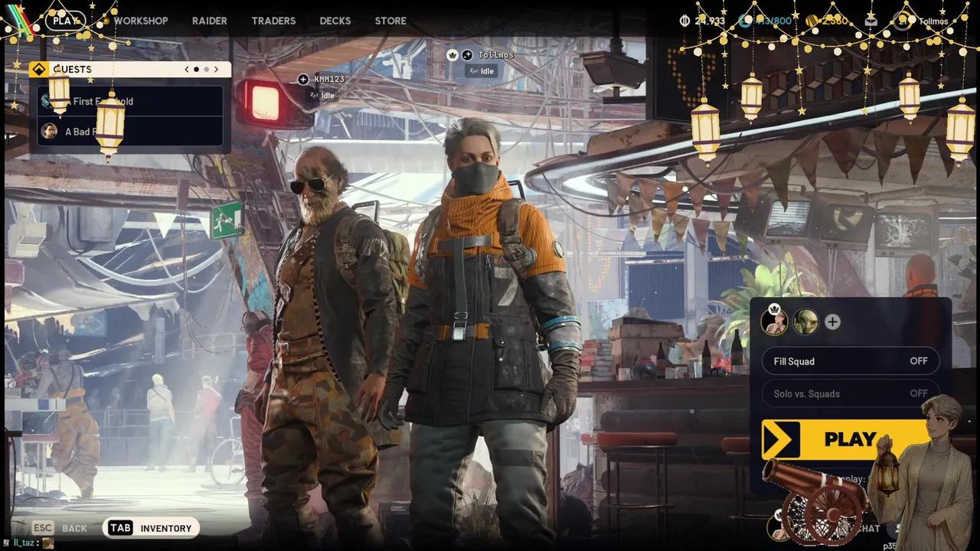Select the second quest page dot
This screenshot has width=980, height=551.
pos(206,69)
